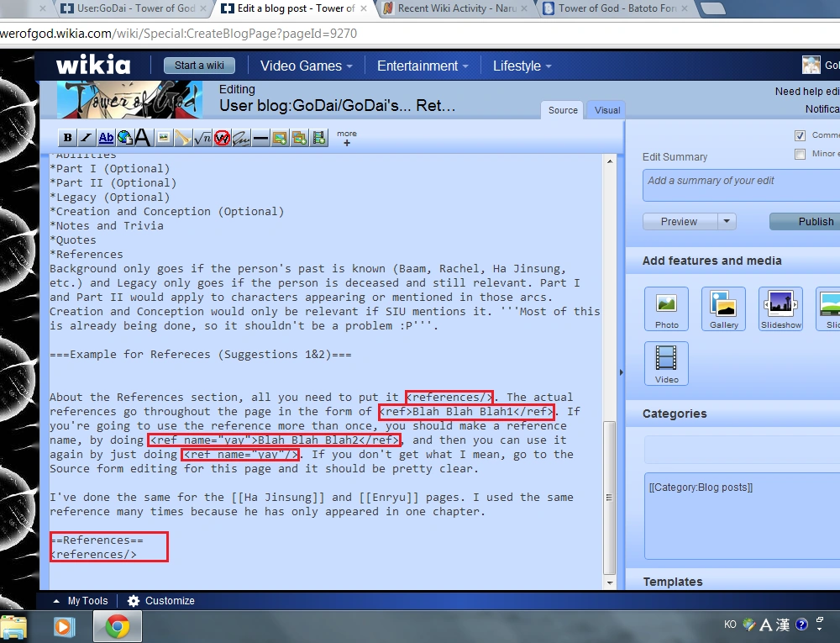Click the editor vertical scrollbar thumb
The height and width of the screenshot is (643, 840).
click(610, 498)
